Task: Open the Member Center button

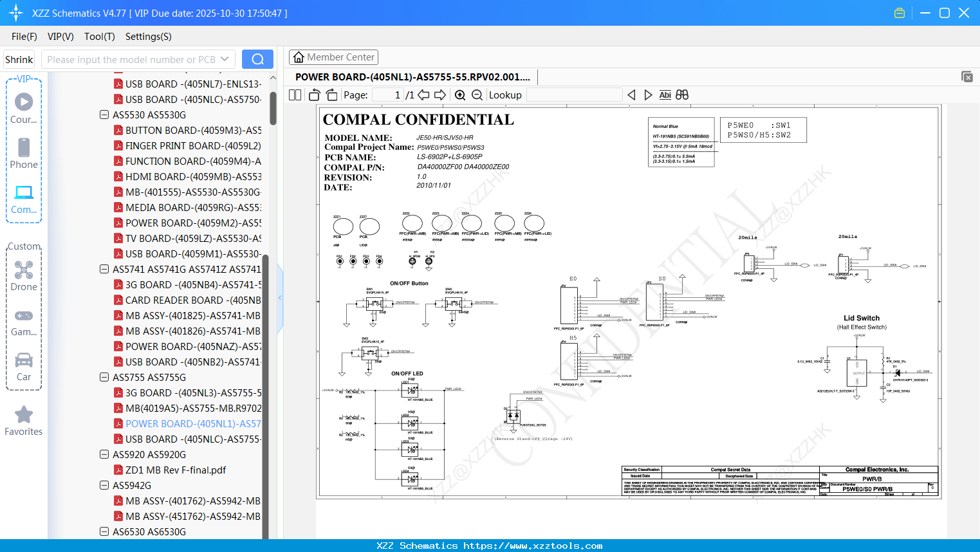Action: tap(333, 57)
